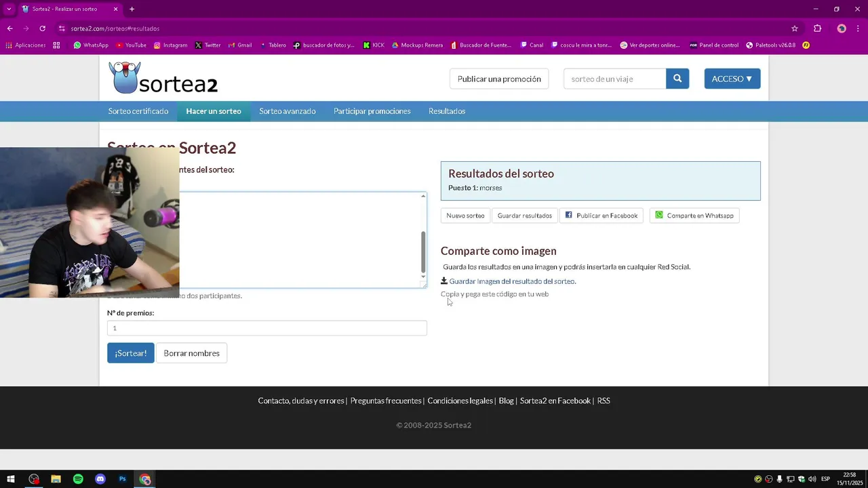Open the Sorteo certificado tab

click(x=138, y=111)
